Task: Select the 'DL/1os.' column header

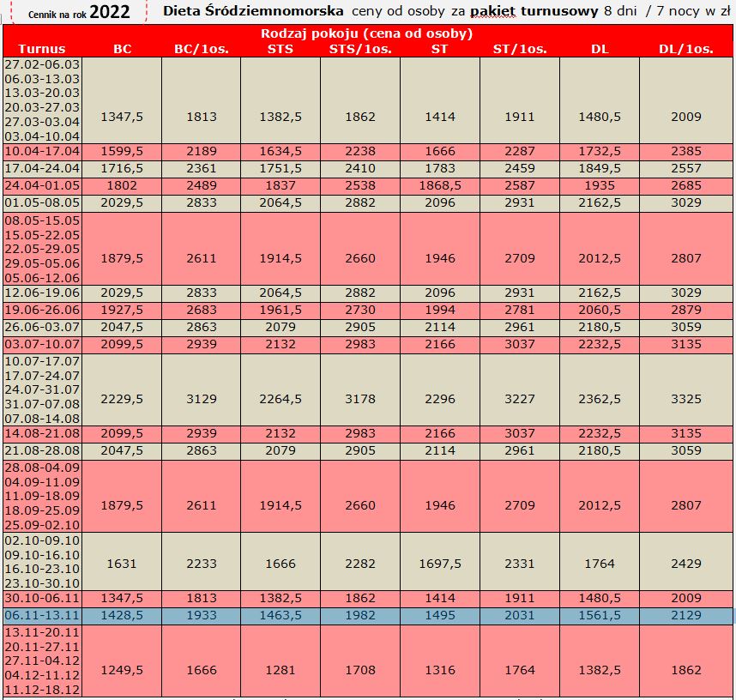Action: coord(685,49)
